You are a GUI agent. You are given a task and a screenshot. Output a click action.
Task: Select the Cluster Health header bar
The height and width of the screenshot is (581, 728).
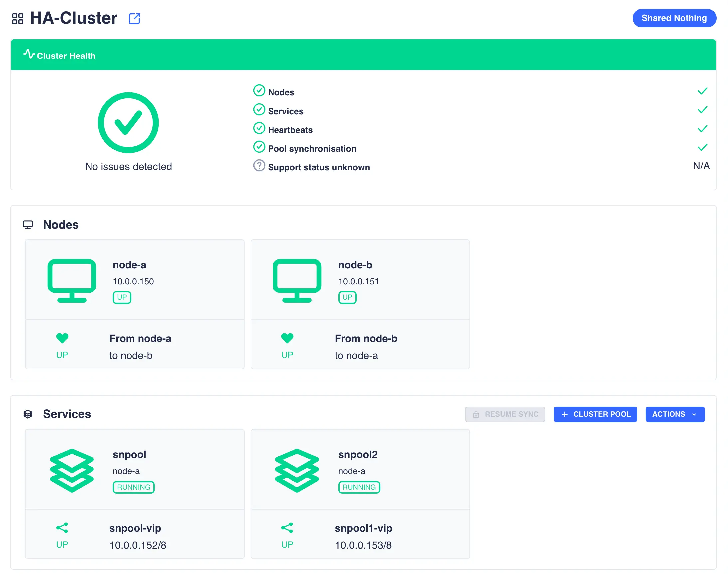click(x=363, y=55)
